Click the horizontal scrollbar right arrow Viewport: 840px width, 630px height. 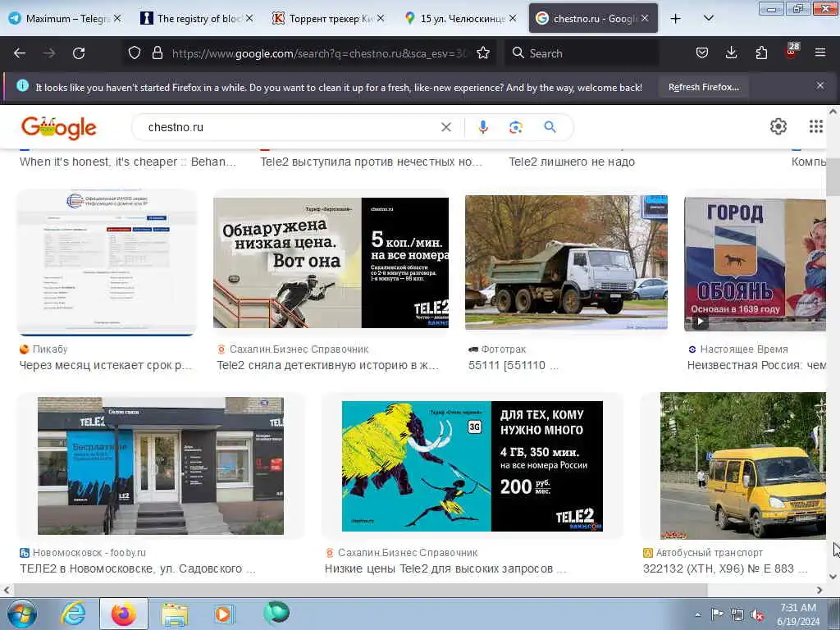click(x=819, y=591)
